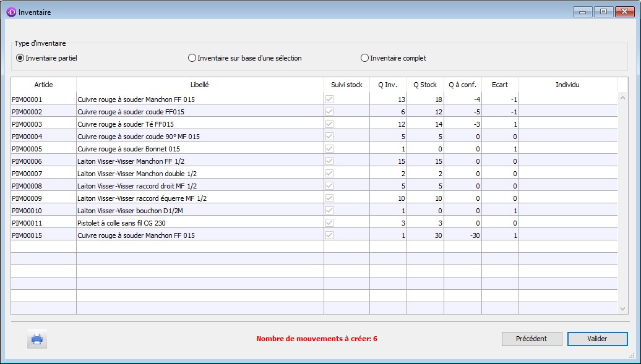Click the Ecart column header

[x=499, y=85]
